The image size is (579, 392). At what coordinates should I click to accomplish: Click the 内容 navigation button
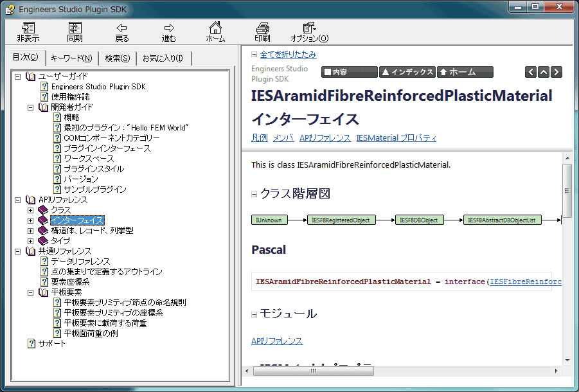coord(350,72)
